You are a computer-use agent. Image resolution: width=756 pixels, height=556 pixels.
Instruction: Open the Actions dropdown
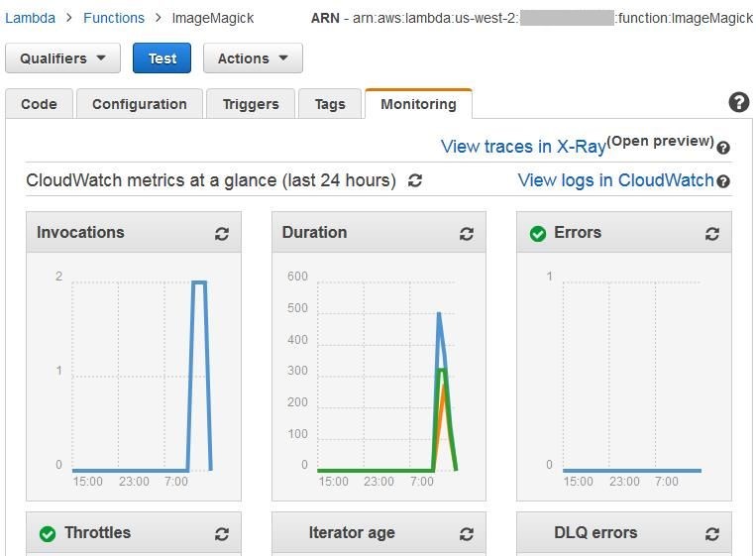click(x=253, y=58)
